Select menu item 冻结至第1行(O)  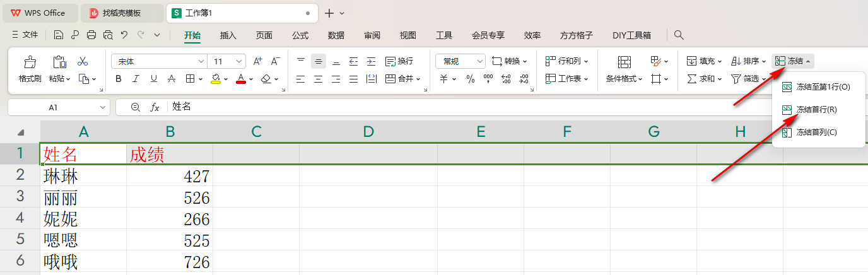pyautogui.click(x=818, y=86)
